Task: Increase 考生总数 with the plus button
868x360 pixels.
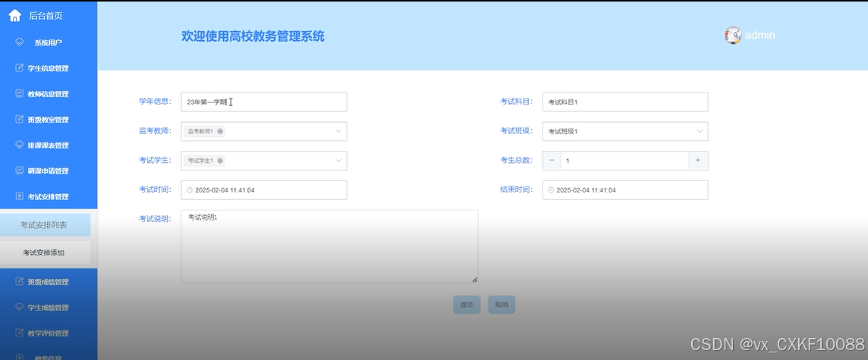Action: tap(698, 161)
